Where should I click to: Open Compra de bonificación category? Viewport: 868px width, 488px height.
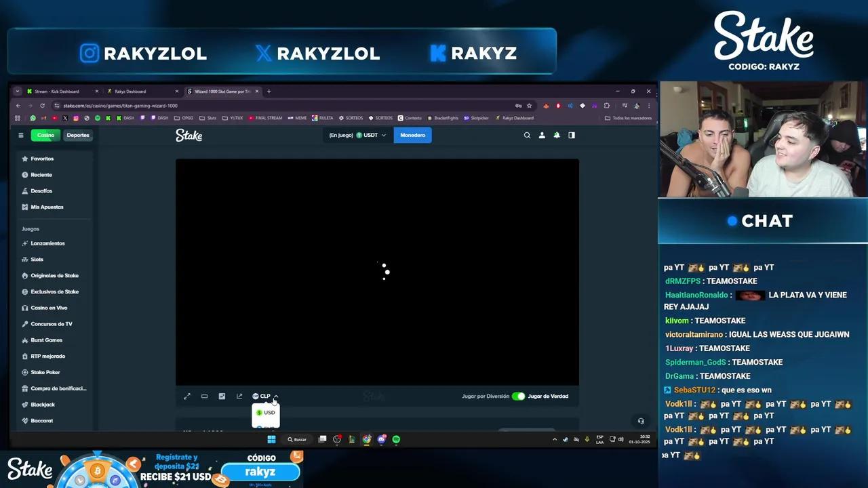tap(54, 388)
